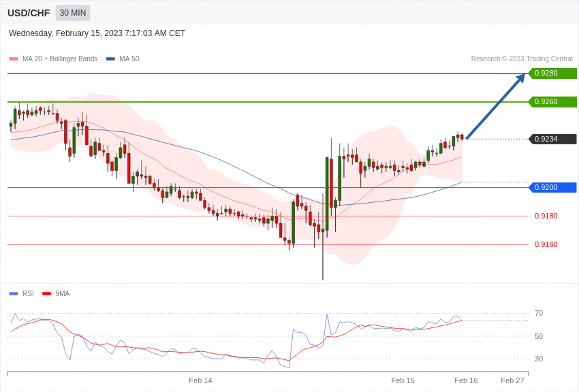Select the MA 20 + Bollinger Bands legend swatch

(x=14, y=59)
